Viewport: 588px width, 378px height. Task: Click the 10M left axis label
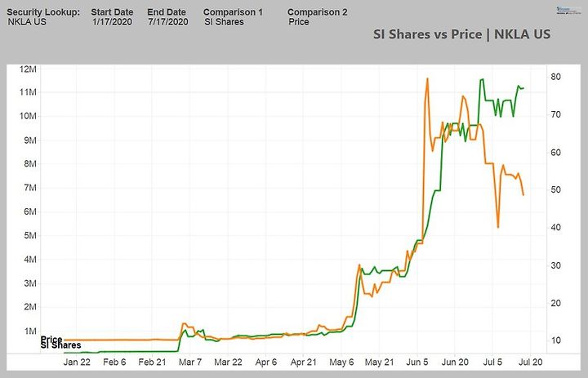click(29, 116)
